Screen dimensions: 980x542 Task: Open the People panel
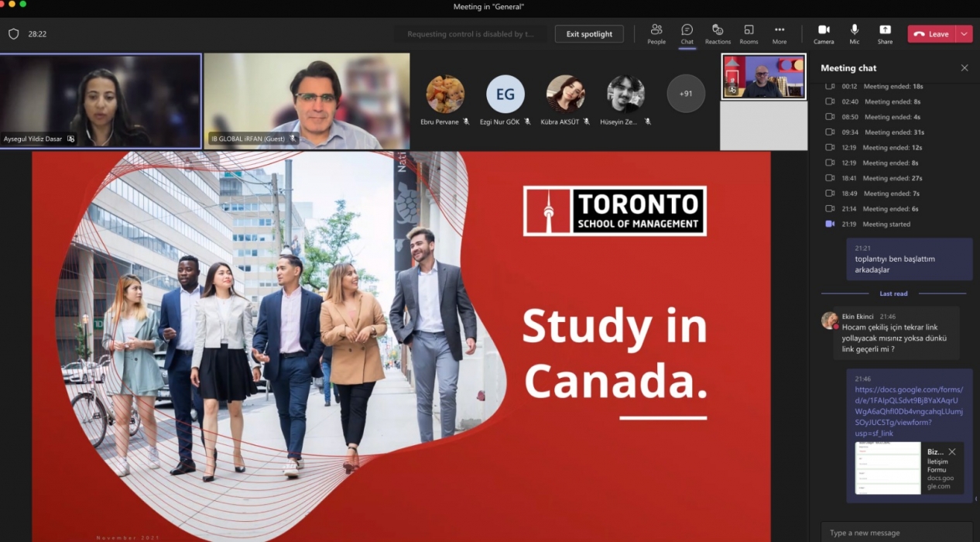pyautogui.click(x=656, y=34)
